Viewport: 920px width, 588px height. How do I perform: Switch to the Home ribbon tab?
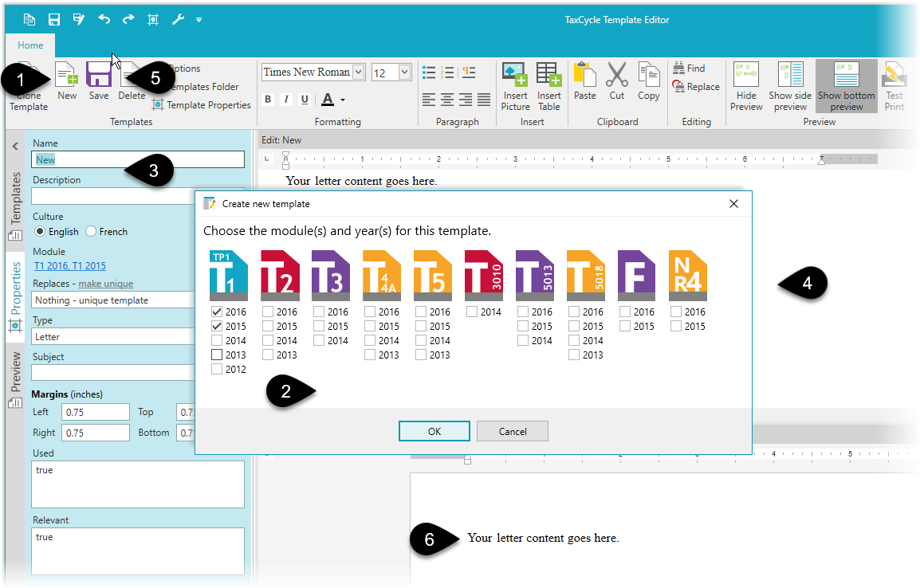point(30,45)
